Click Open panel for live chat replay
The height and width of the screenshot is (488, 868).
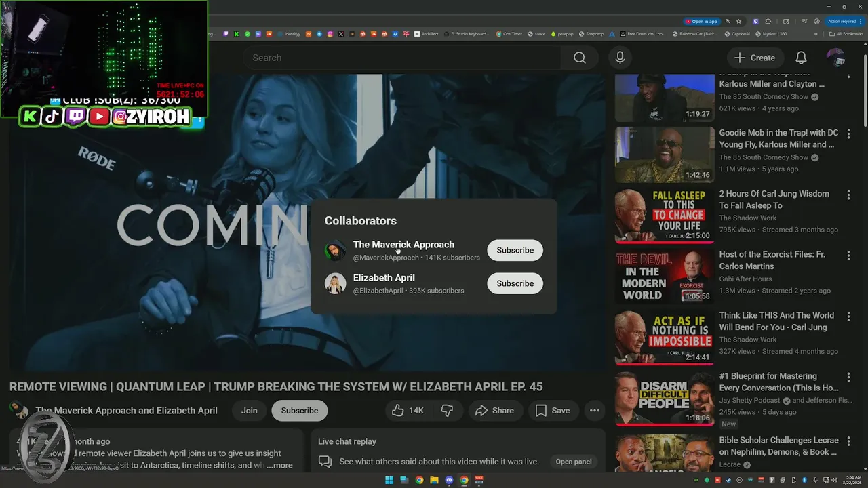(x=574, y=462)
